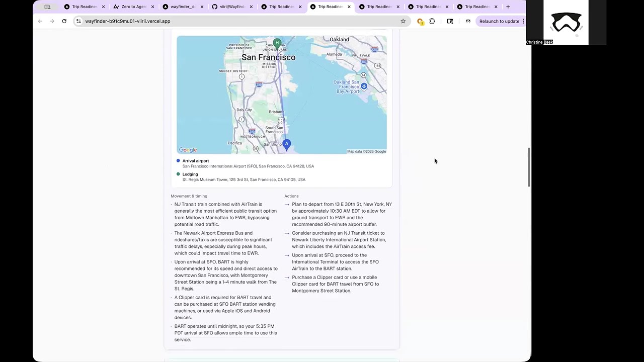644x362 pixels.
Task: Click bullet 'A Clipper card is required'
Action: click(x=225, y=307)
